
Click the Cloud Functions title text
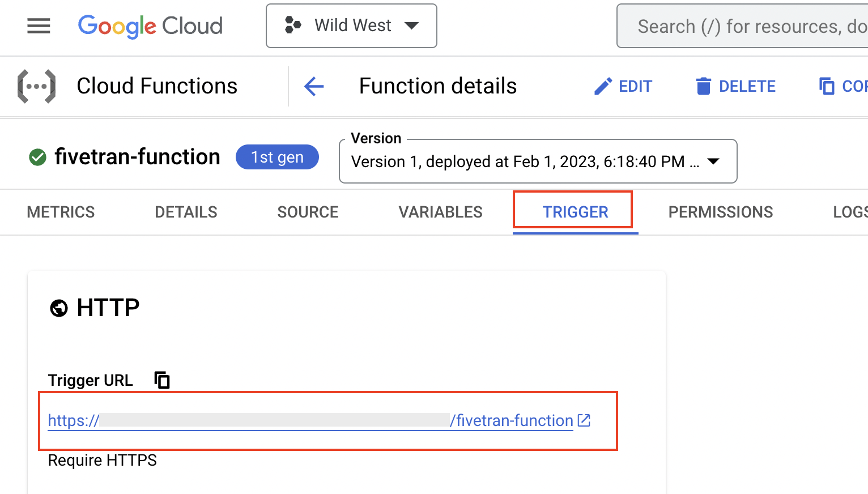point(157,86)
